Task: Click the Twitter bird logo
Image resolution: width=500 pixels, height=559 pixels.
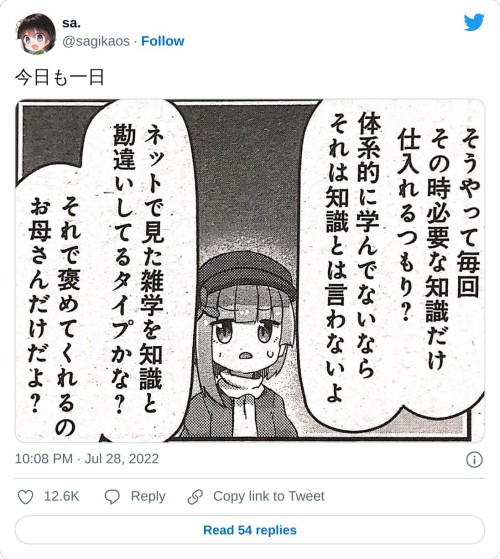Action: click(474, 22)
